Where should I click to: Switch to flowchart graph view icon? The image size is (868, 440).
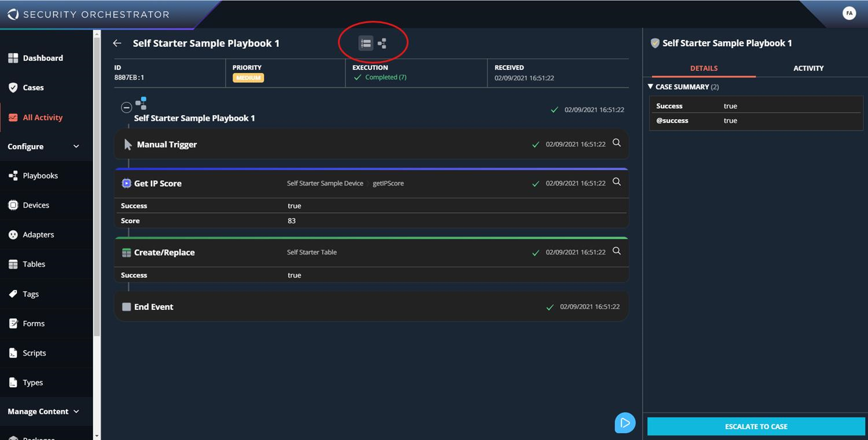(382, 43)
